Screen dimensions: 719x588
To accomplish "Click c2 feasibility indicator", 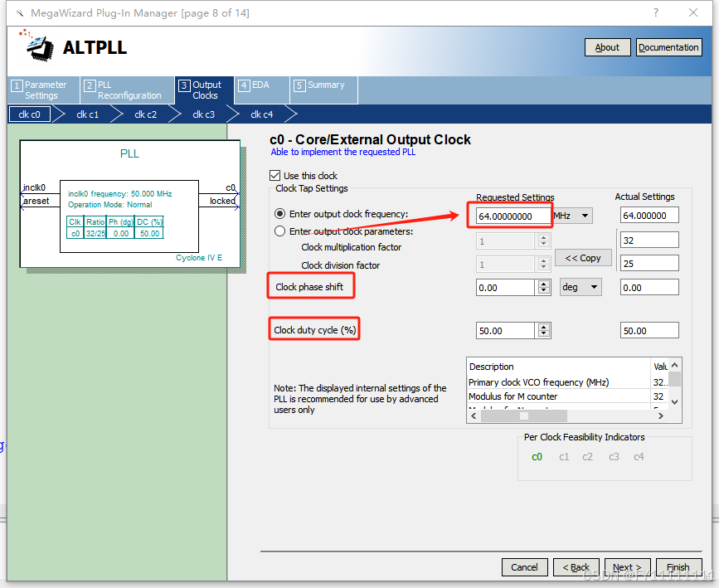I will (587, 457).
